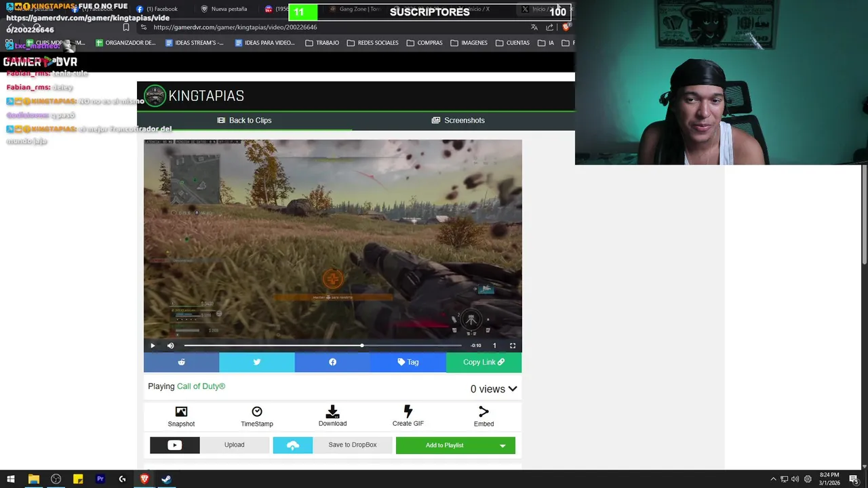Show hidden system tray icons
This screenshot has height=488, width=868.
[x=773, y=479]
